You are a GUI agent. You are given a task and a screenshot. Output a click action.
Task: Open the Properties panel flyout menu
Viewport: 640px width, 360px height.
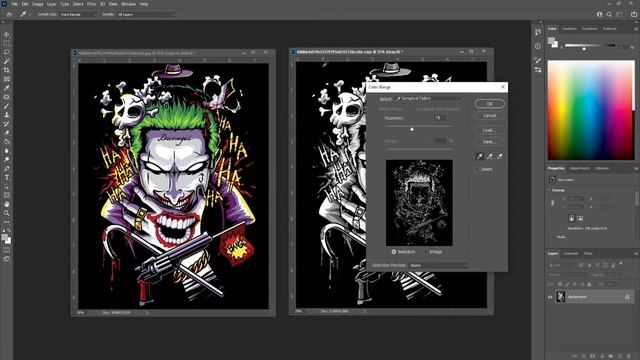(x=636, y=169)
